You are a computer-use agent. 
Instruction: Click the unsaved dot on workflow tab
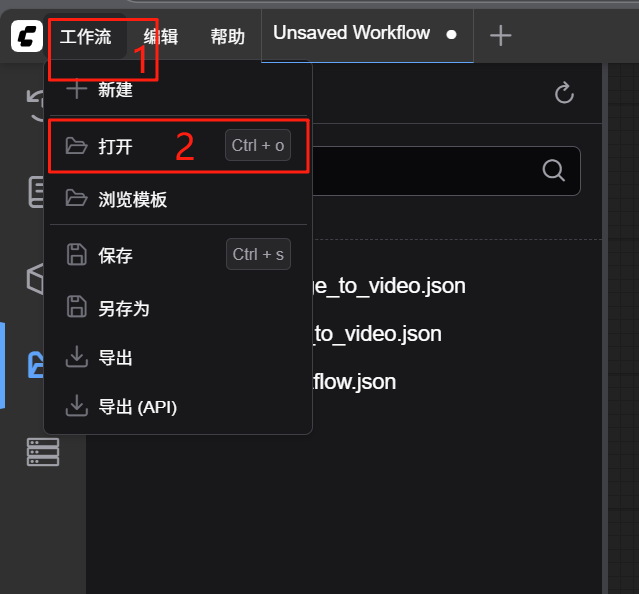point(451,35)
